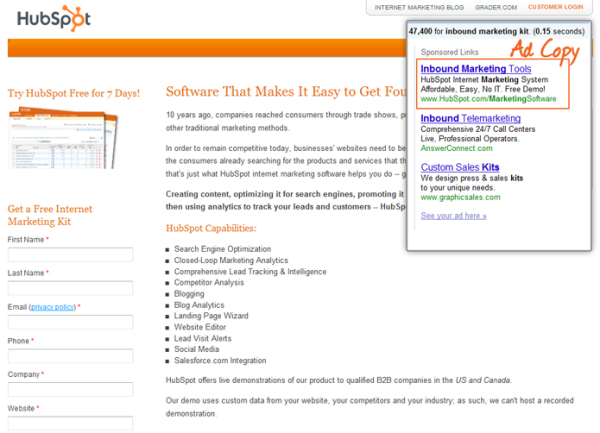Click the Last Name input field
The image size is (600, 433).
point(70,288)
